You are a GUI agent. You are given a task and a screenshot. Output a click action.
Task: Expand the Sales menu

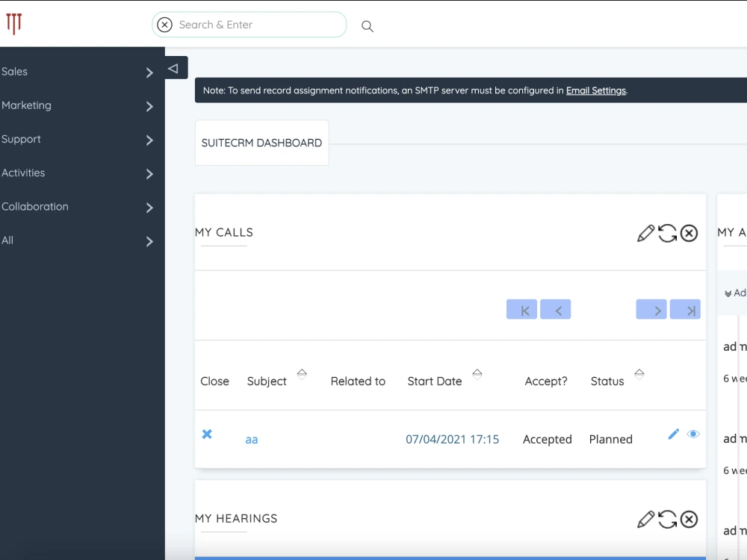pos(75,72)
